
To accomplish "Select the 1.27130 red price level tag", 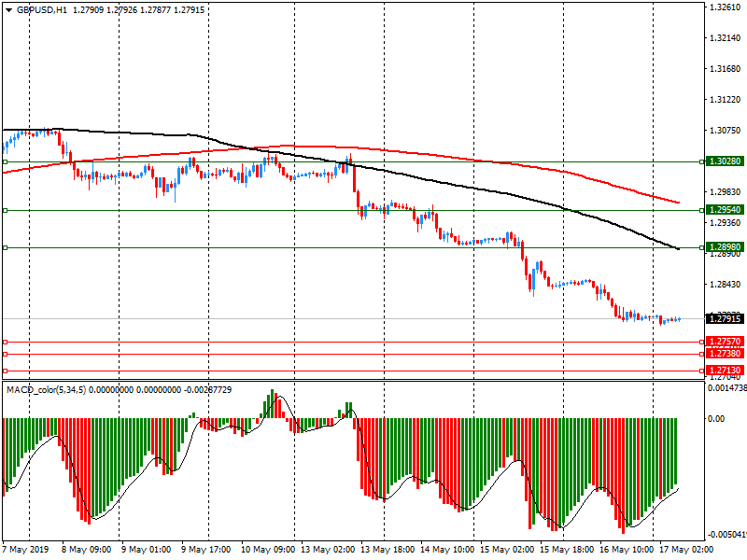I will coord(725,371).
